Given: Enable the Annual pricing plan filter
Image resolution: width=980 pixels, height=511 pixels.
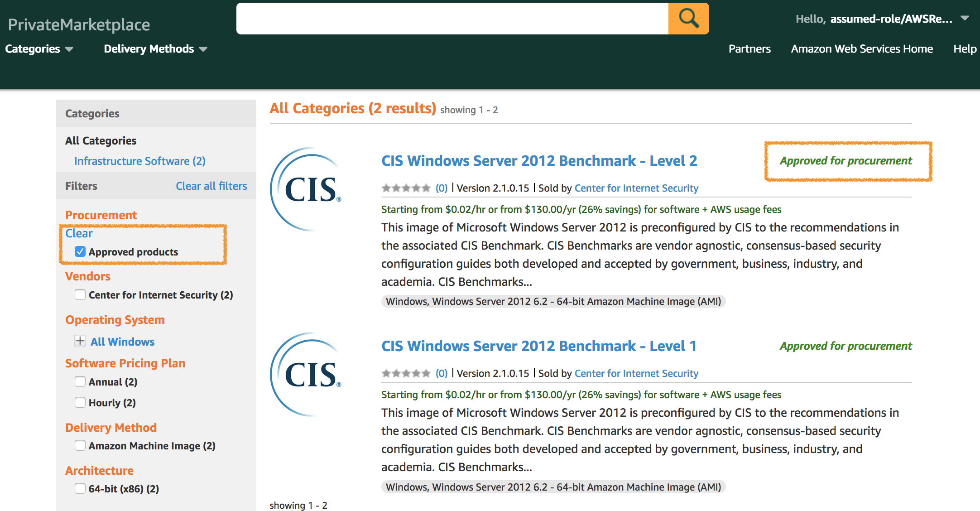Looking at the screenshot, I should pyautogui.click(x=80, y=382).
